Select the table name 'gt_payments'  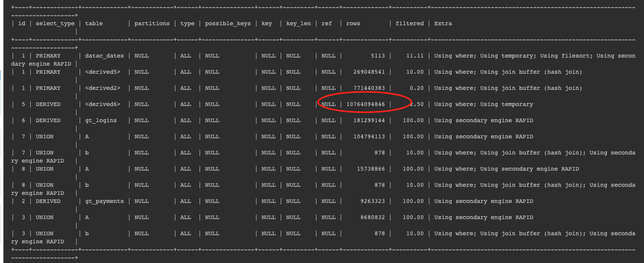point(105,201)
